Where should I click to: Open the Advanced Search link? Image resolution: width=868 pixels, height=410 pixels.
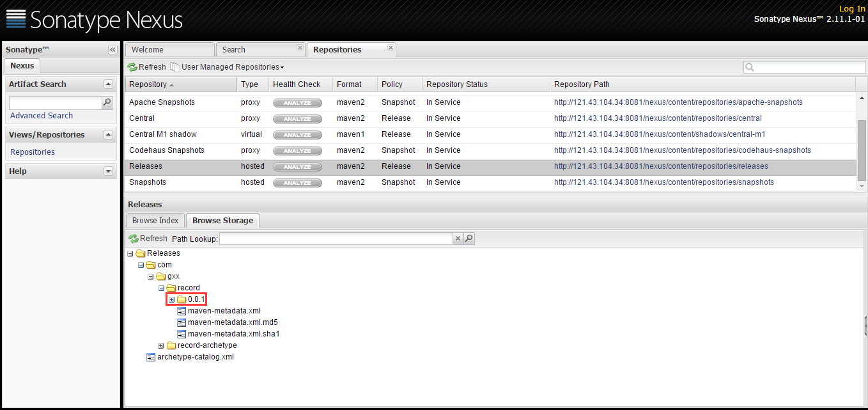tap(42, 116)
